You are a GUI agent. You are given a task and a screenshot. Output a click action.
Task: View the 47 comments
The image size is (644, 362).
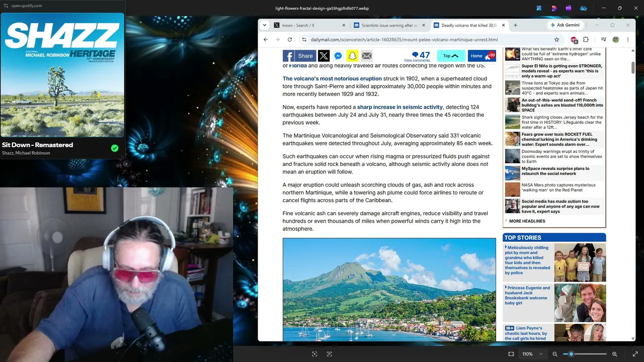(418, 56)
